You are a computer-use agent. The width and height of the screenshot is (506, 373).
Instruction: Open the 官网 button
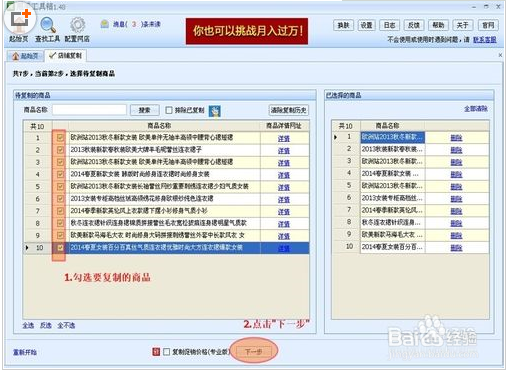(488, 25)
